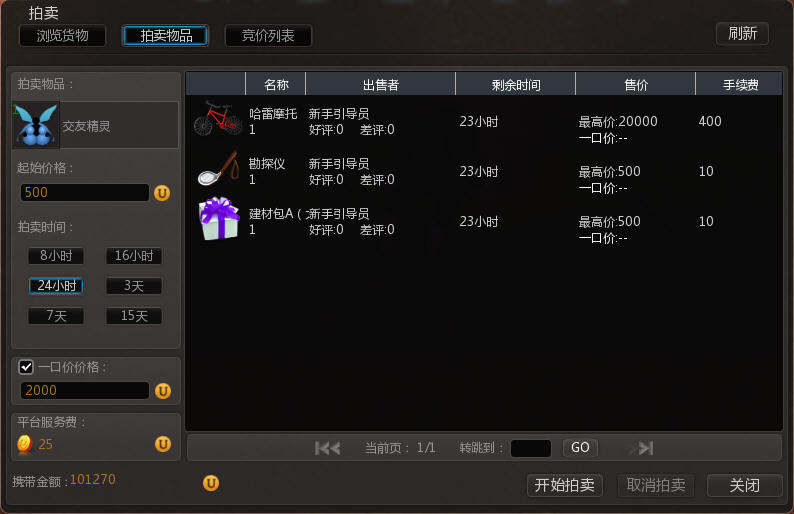794x514 pixels.
Task: Go to first page arrow icon
Action: point(328,448)
